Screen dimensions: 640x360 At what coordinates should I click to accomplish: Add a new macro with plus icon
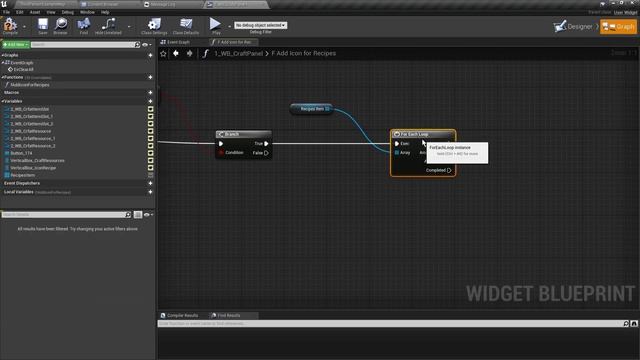[150, 93]
